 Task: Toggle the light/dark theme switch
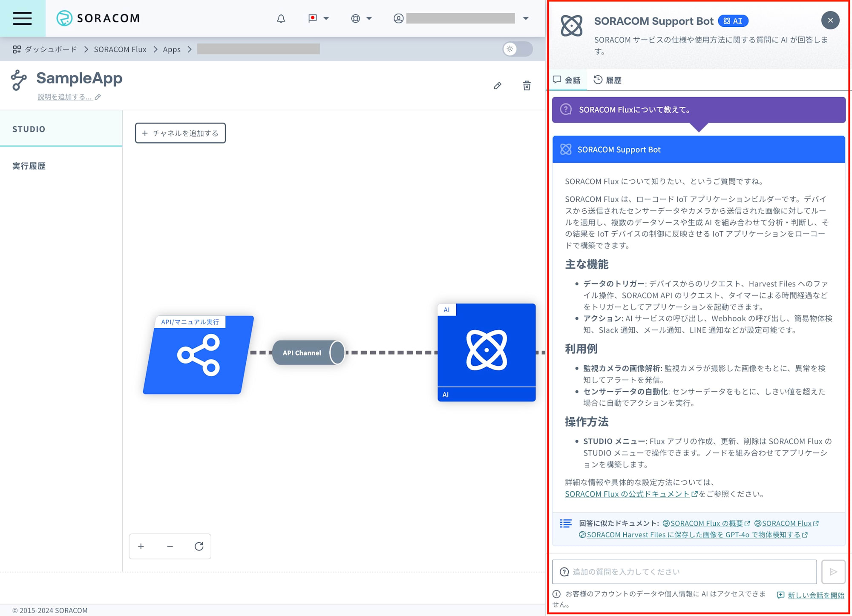point(518,49)
